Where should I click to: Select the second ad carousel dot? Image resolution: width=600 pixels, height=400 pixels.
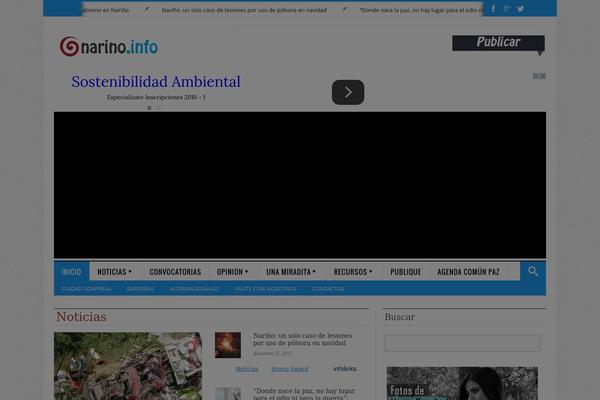pos(158,108)
